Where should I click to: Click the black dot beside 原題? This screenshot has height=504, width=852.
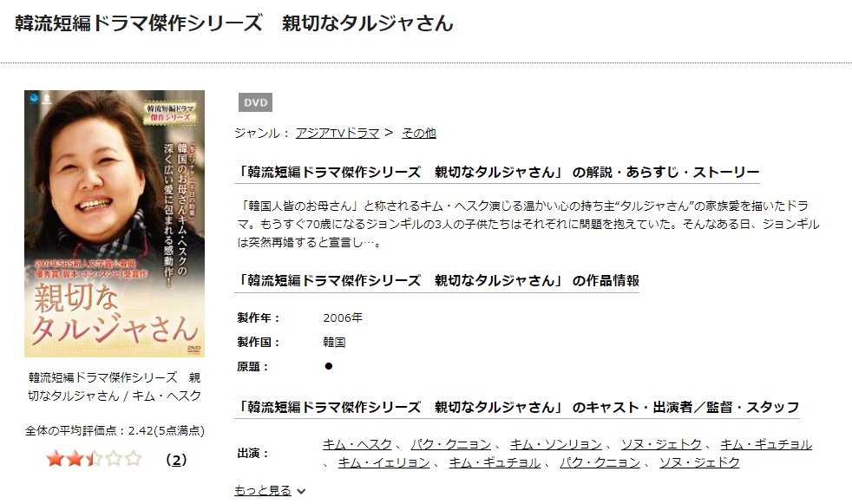[328, 366]
